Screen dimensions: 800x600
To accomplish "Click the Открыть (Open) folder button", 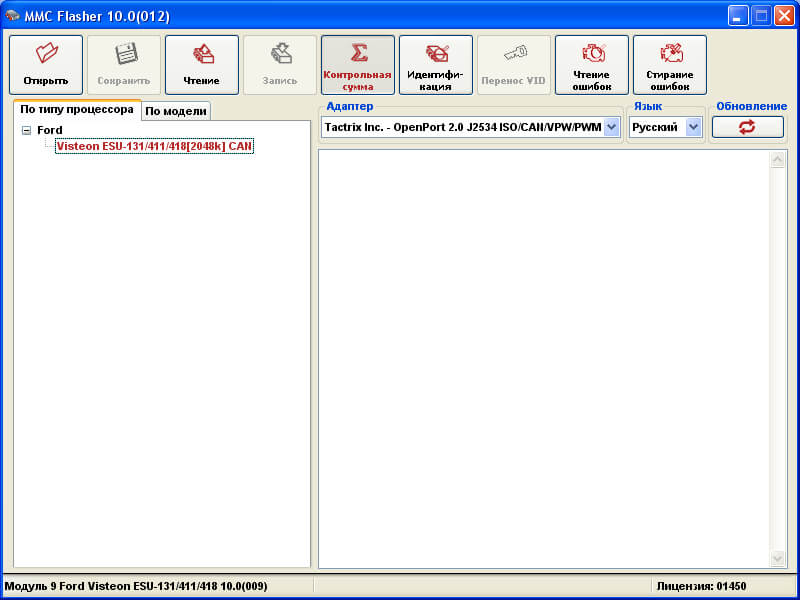I will pos(46,65).
